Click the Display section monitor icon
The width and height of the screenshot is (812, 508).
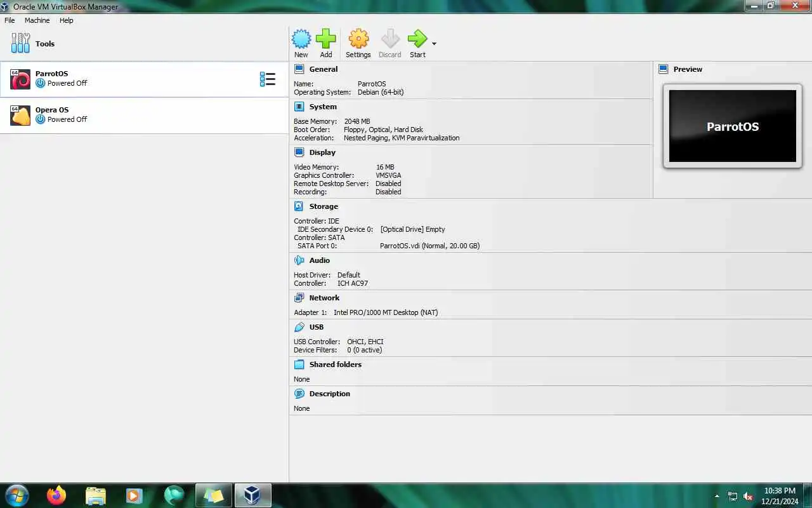point(299,152)
